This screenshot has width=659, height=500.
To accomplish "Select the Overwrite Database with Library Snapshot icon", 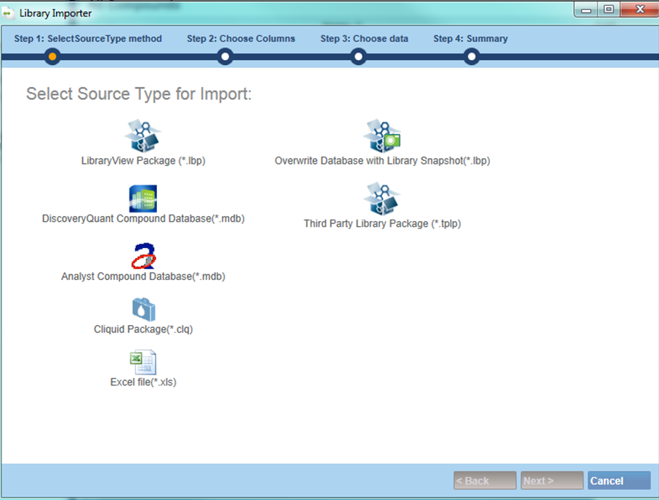I will (x=382, y=136).
